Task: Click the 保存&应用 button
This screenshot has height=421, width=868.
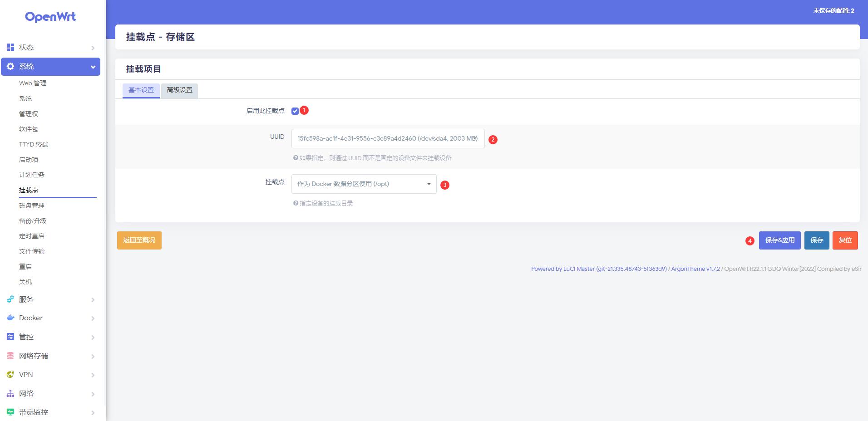Action: tap(780, 240)
